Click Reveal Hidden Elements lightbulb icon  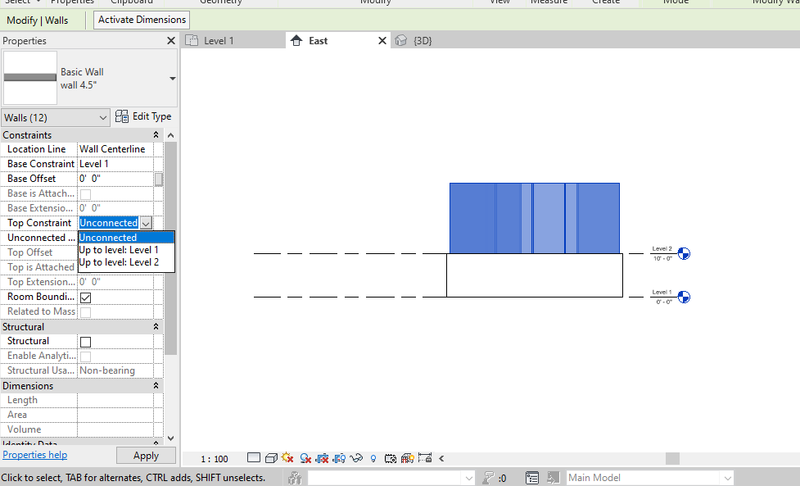coord(373,458)
